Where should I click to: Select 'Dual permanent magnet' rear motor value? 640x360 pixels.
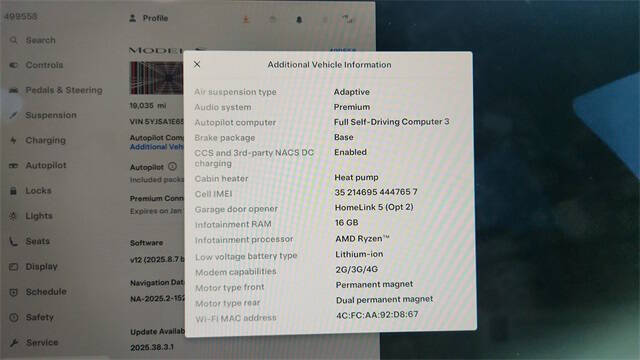[384, 299]
